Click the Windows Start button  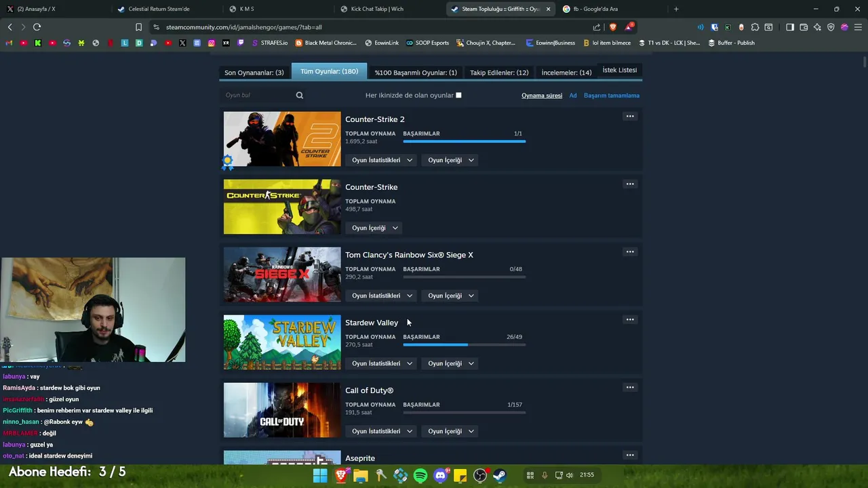[320, 476]
